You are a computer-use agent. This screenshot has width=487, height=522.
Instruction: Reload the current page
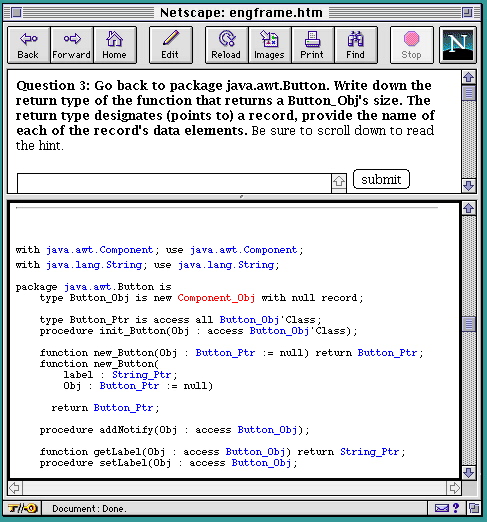tap(227, 45)
